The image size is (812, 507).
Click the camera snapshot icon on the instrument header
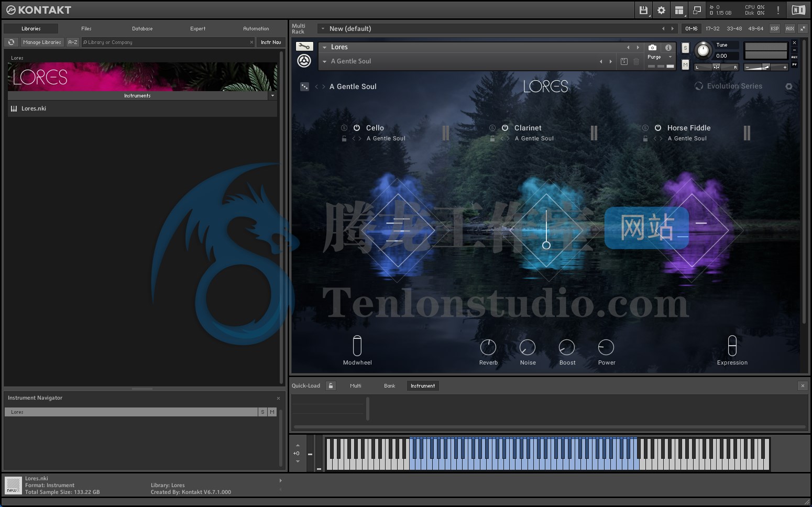tap(652, 48)
